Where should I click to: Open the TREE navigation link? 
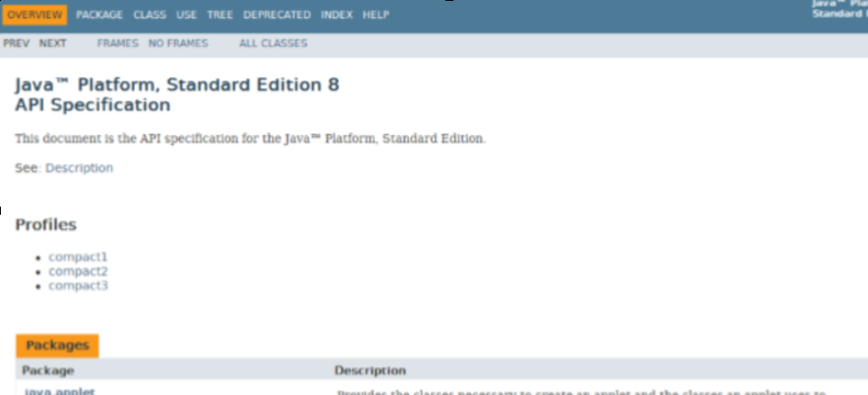220,15
